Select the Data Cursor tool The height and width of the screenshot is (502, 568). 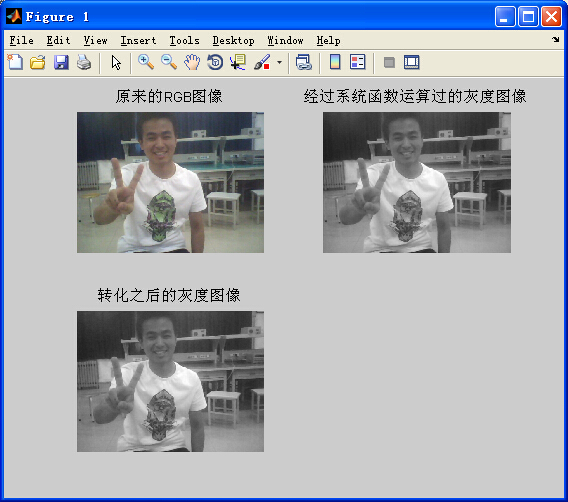pos(238,62)
